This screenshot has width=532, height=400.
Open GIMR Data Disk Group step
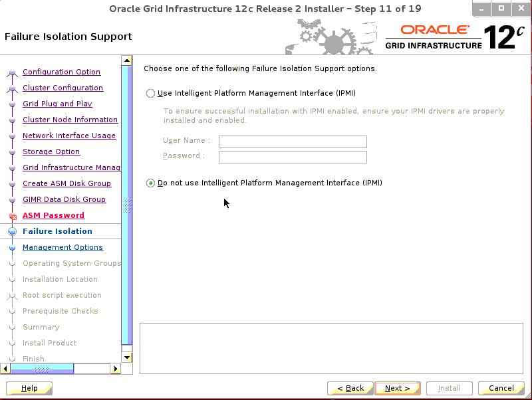tap(64, 199)
